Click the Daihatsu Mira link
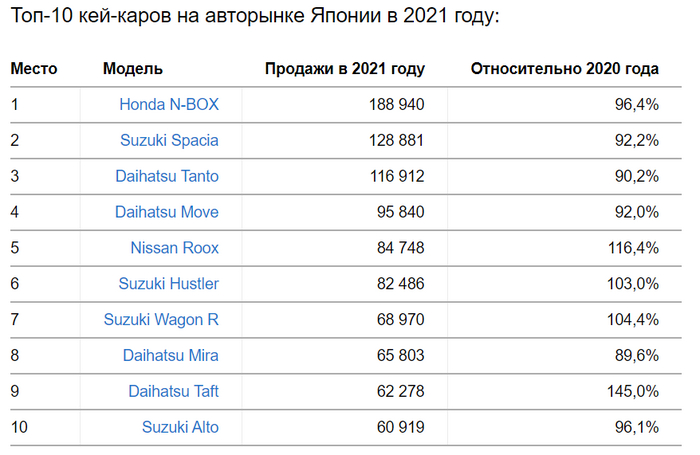Viewport: 700px width, 455px height. click(170, 356)
